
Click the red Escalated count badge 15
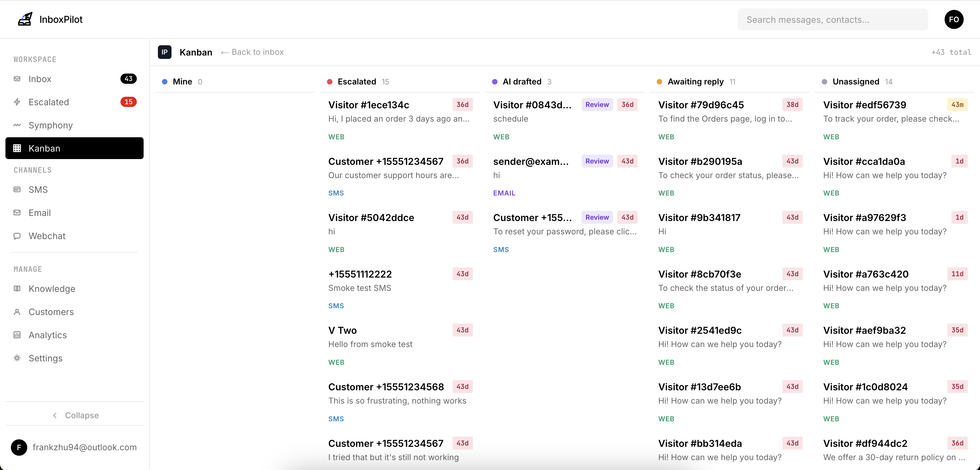[129, 102]
